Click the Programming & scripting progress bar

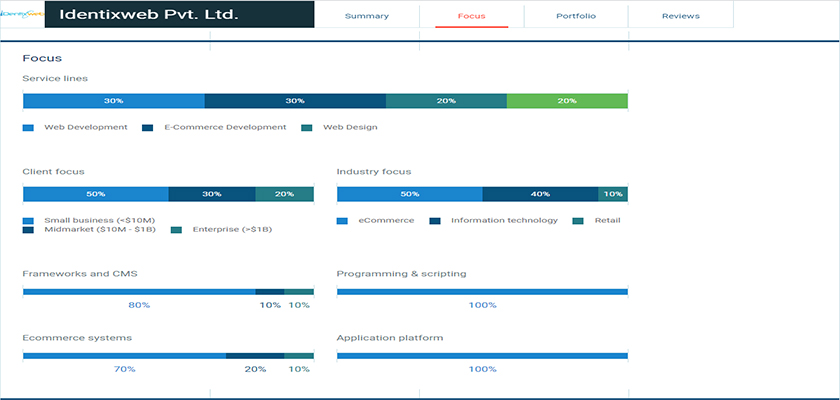[x=482, y=292]
